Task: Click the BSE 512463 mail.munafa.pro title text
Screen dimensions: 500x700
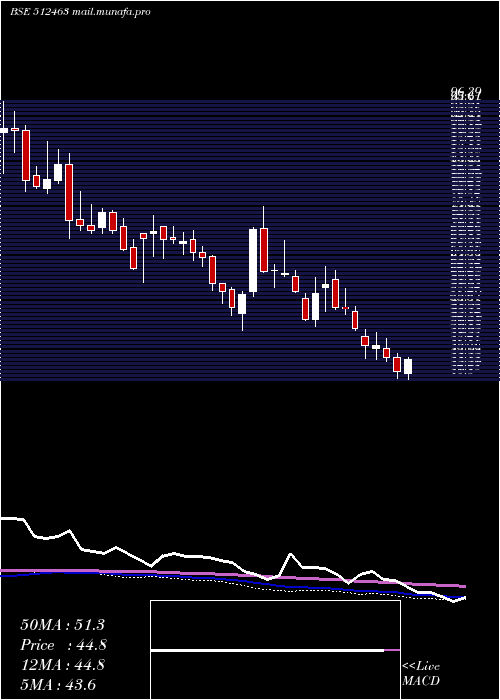Action: (80, 12)
